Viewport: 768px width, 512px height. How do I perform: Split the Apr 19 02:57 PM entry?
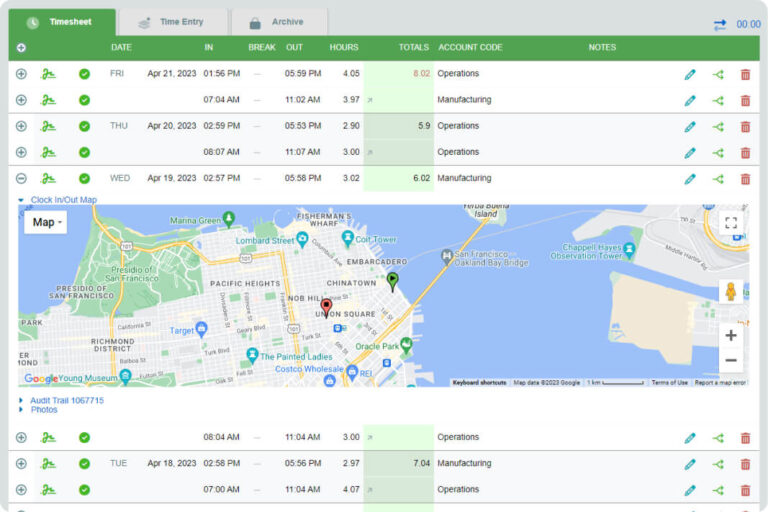click(x=718, y=179)
